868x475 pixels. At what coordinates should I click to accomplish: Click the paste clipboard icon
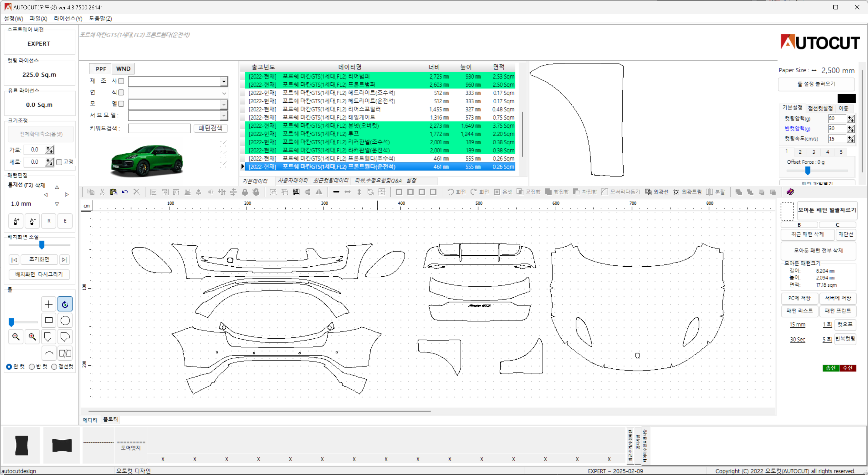(x=114, y=192)
